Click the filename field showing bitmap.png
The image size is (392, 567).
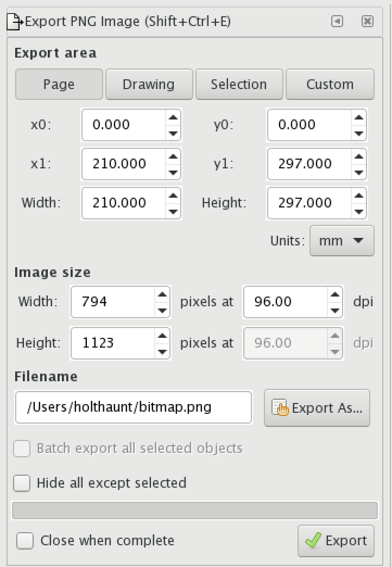[133, 407]
